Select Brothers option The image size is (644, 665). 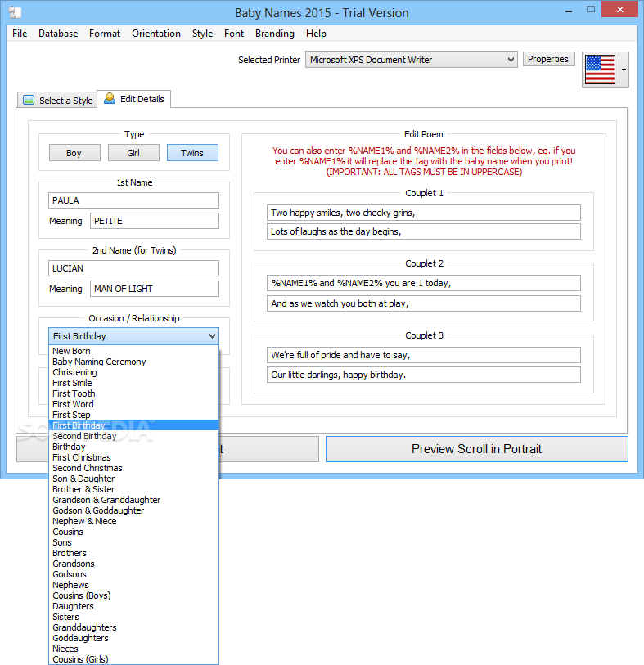point(133,553)
